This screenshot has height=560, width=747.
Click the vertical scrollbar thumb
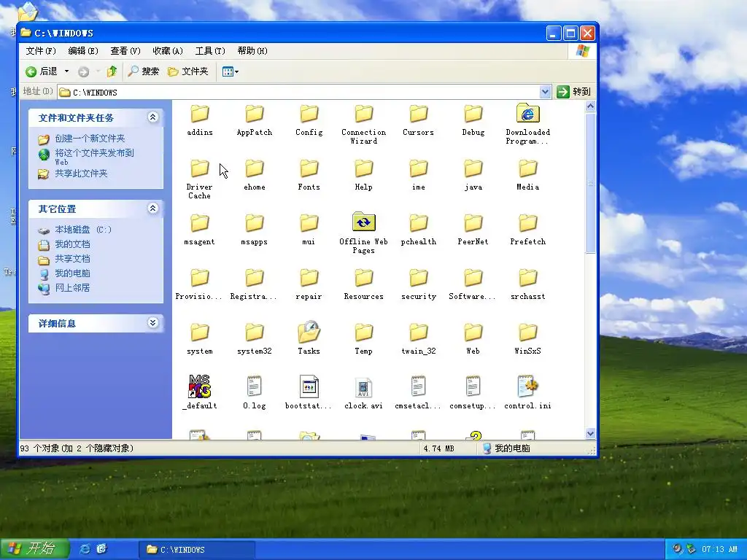[590, 183]
